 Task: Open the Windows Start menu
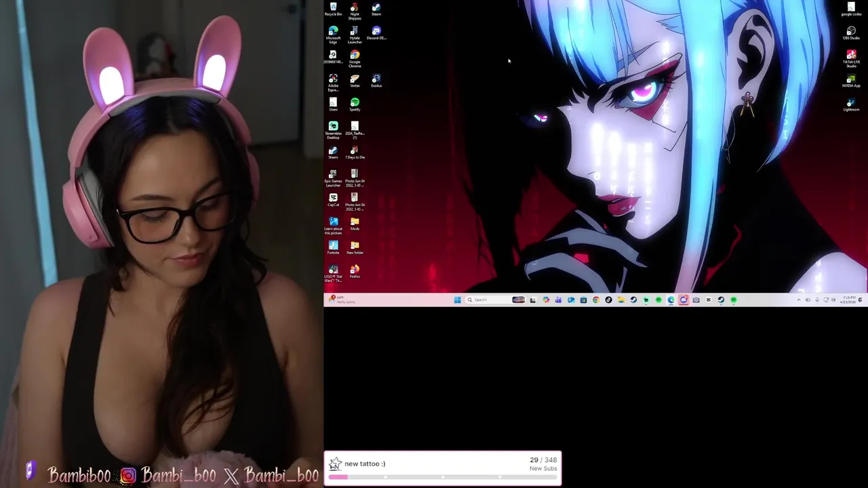click(458, 300)
